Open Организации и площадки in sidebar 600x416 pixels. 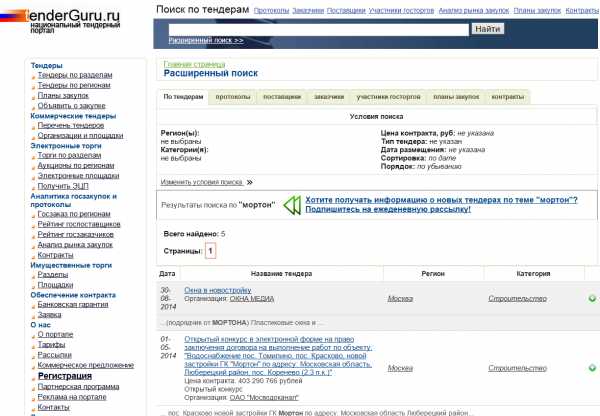click(80, 135)
